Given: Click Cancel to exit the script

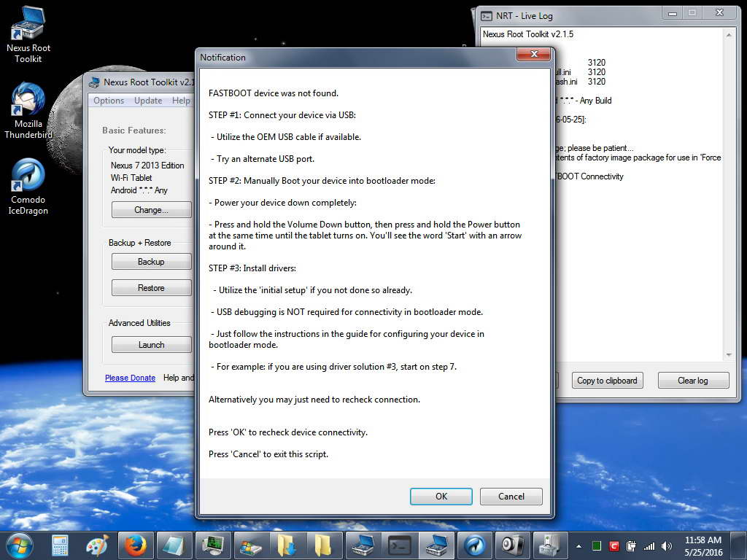Looking at the screenshot, I should (x=511, y=497).
